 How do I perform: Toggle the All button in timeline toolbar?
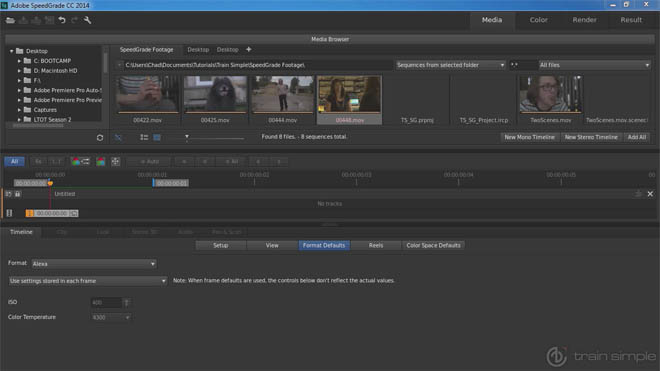[14, 161]
